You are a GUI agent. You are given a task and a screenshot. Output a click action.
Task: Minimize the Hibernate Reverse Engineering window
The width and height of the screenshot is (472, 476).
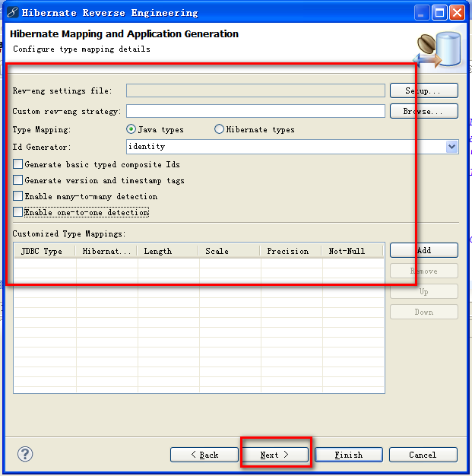click(x=421, y=13)
